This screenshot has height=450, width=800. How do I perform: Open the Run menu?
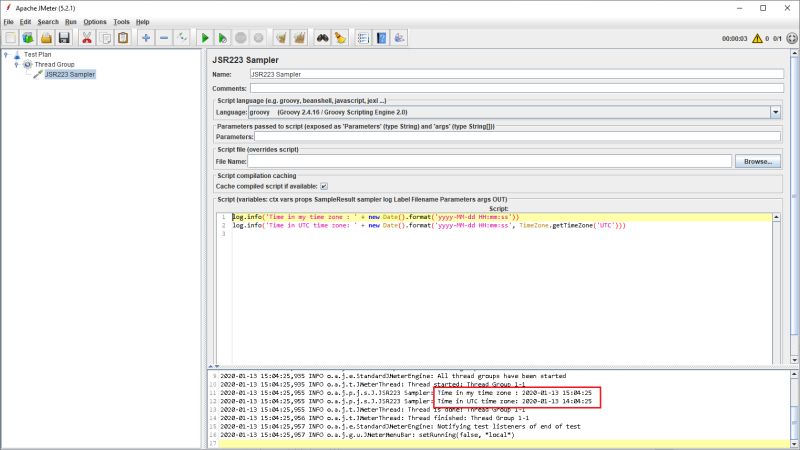71,22
